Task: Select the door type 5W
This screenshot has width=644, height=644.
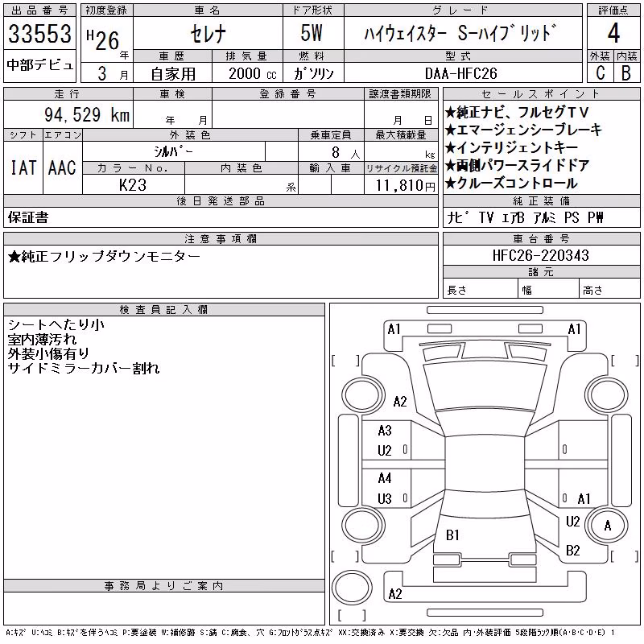Action: (312, 33)
